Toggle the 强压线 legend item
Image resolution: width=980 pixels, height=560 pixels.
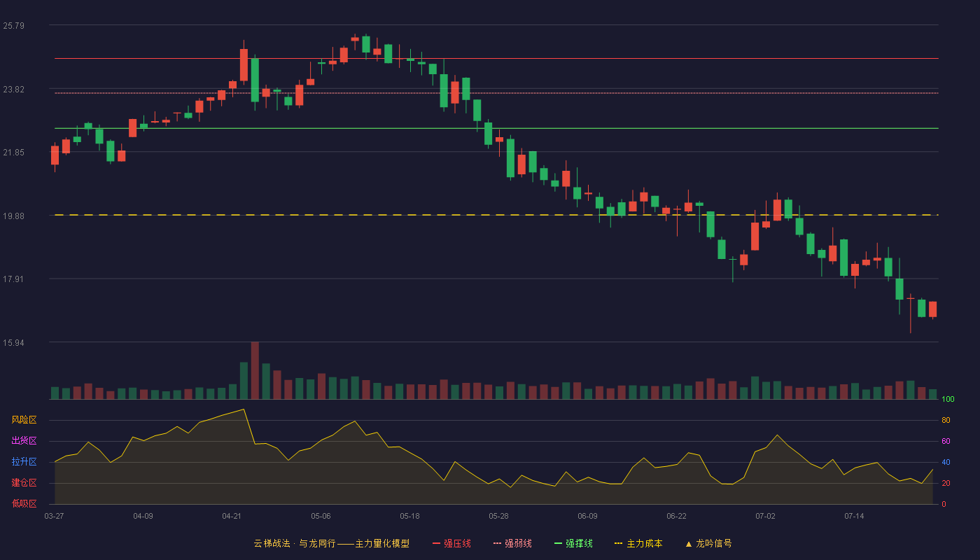click(x=451, y=543)
